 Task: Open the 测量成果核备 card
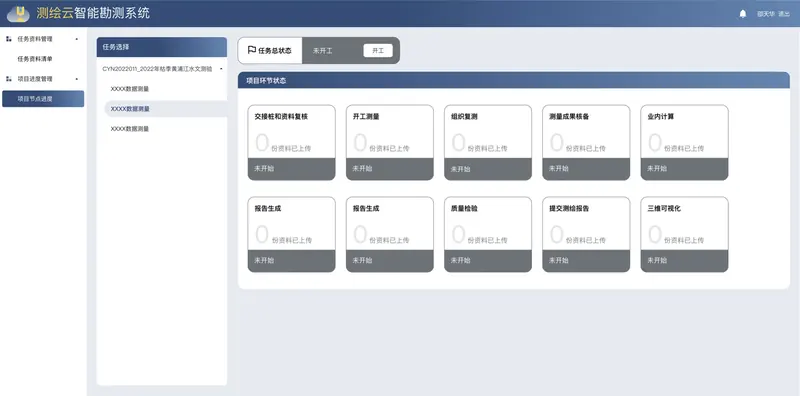[x=586, y=142]
